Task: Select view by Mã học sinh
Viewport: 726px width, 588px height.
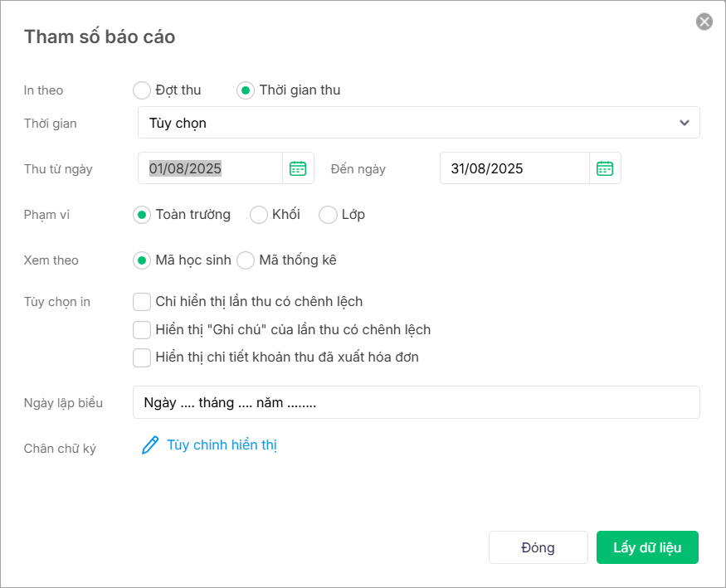Action: pyautogui.click(x=142, y=260)
